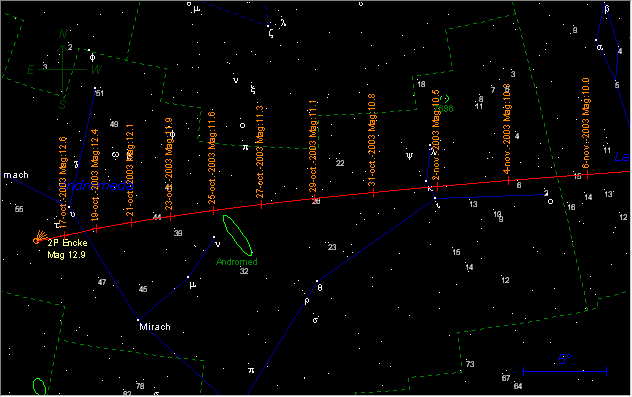This screenshot has height=397, width=632.
Task: Click the theta star in Andromeda
Action: coord(317,281)
